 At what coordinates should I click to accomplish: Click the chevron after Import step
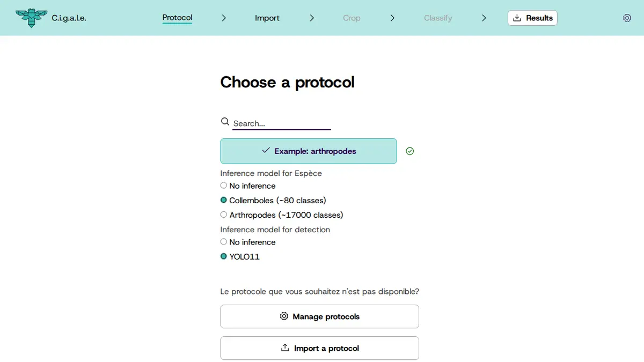coord(312,18)
